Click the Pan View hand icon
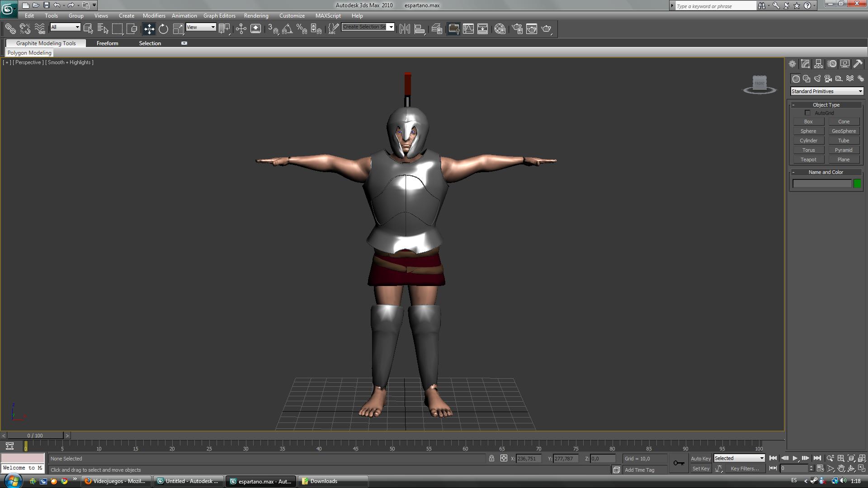Image resolution: width=868 pixels, height=488 pixels. coord(841,469)
